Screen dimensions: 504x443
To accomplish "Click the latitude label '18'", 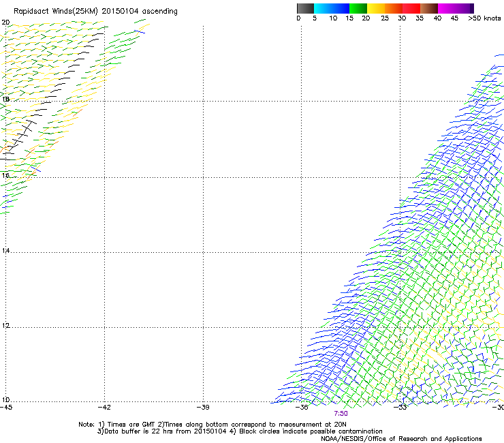I will click(x=5, y=99).
